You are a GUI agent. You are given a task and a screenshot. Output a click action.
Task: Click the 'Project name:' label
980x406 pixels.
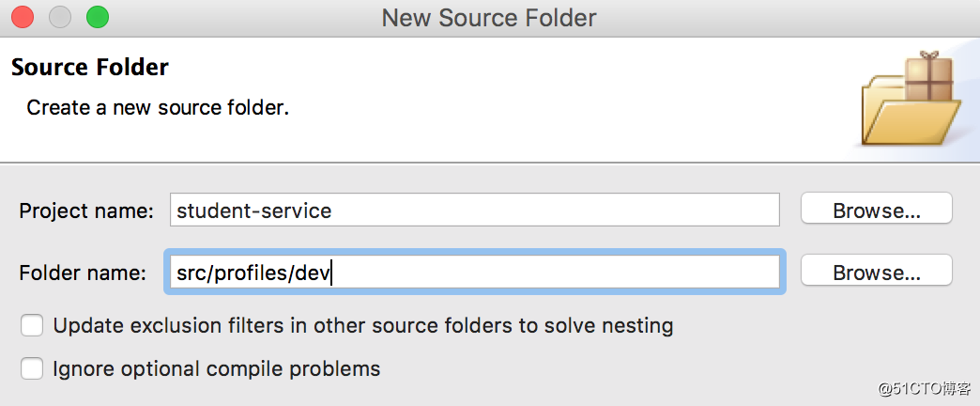click(86, 211)
